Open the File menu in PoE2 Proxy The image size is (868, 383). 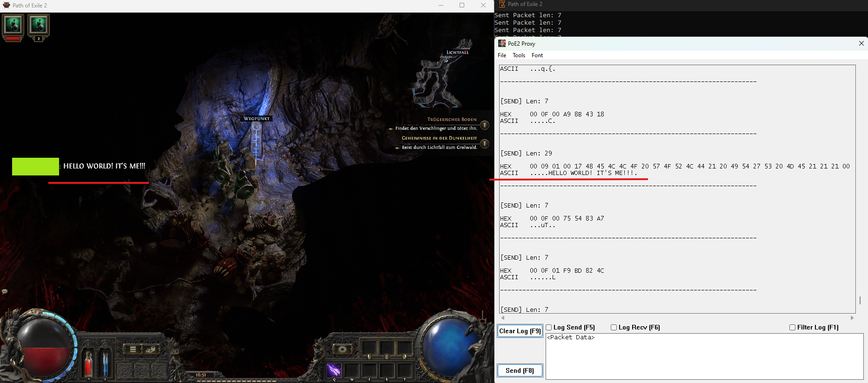tap(502, 55)
